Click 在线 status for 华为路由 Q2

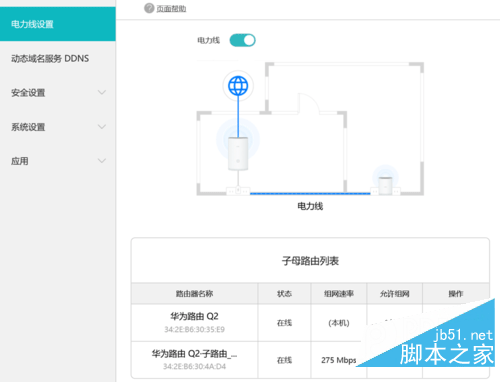point(284,323)
